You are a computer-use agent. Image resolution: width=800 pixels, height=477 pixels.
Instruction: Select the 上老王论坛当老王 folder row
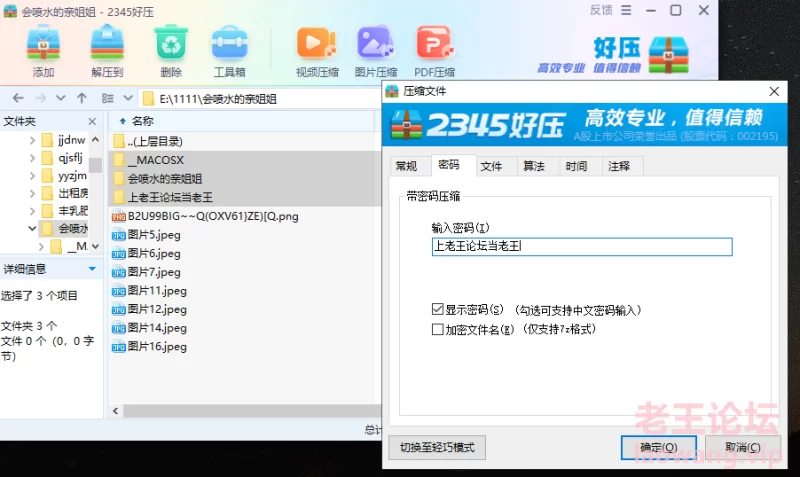245,197
